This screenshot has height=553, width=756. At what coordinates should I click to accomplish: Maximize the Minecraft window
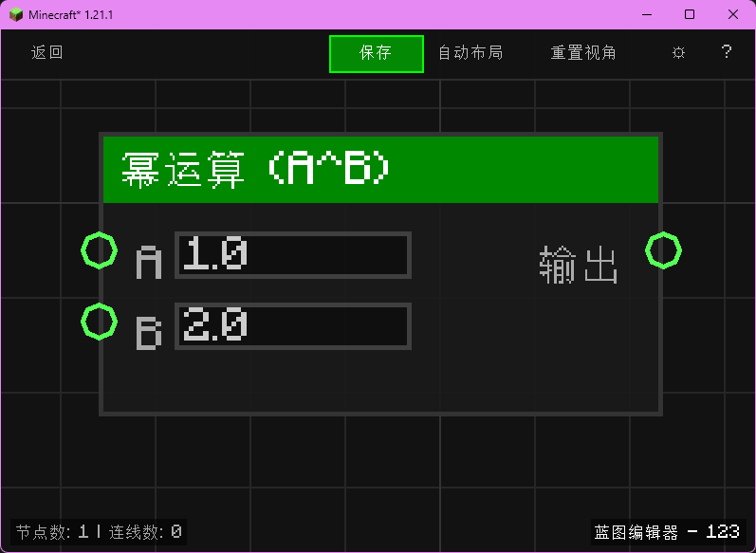690,14
